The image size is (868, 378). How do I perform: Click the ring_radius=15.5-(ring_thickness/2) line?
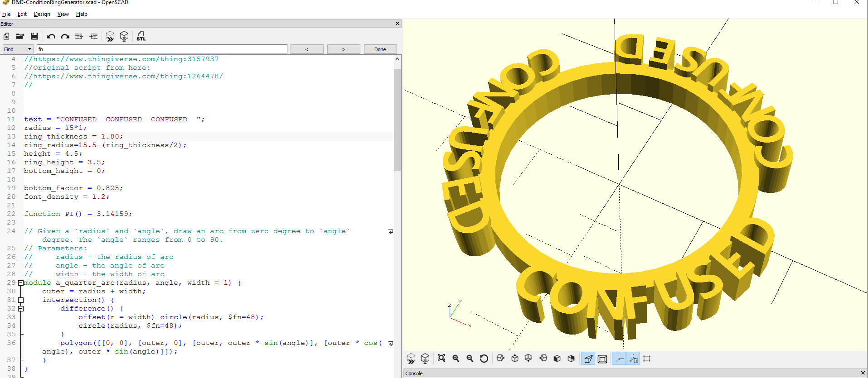(x=105, y=145)
